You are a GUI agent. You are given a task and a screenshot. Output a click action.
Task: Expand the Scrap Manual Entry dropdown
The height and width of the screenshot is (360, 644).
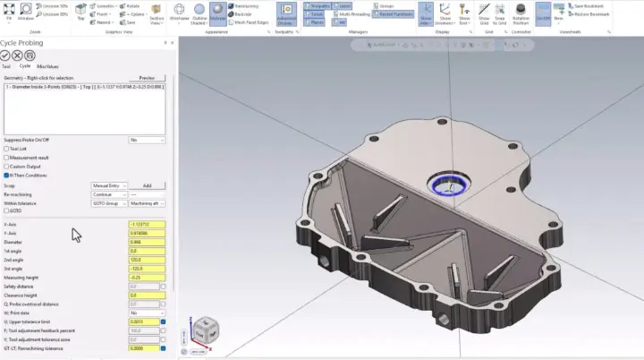click(x=109, y=185)
